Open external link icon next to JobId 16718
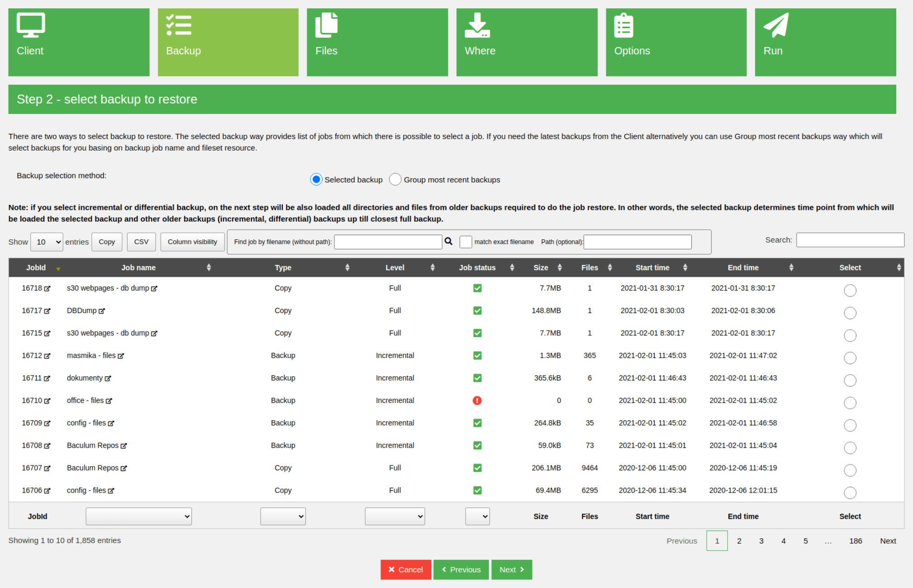 click(48, 289)
